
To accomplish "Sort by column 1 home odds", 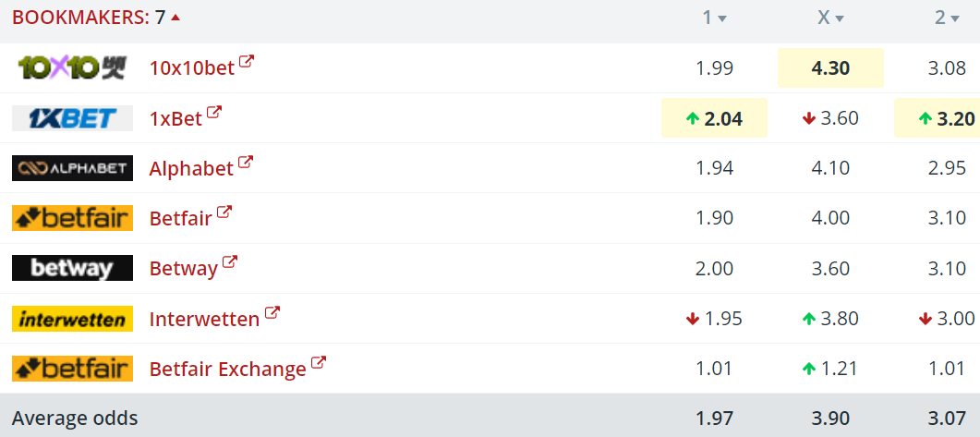I will pos(714,18).
